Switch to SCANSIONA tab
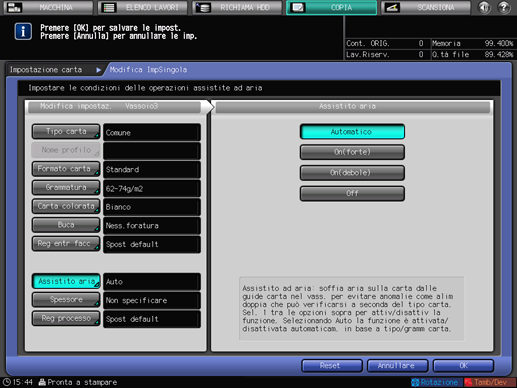 [426, 7]
